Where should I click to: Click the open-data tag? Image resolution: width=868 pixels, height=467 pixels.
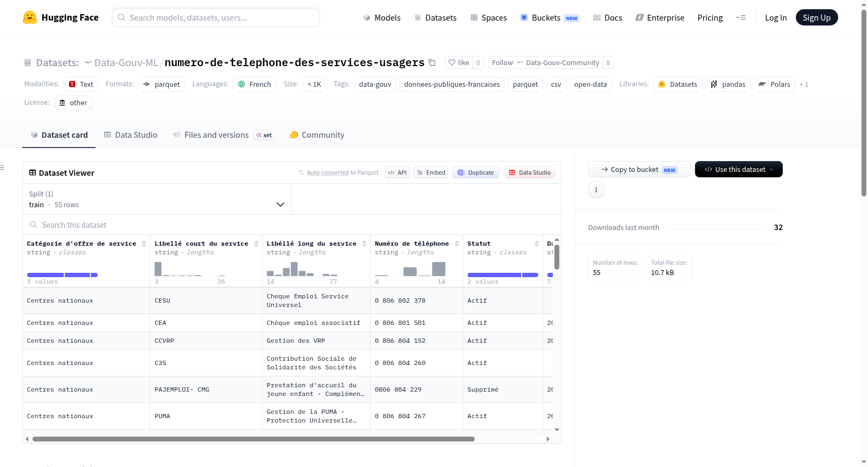pyautogui.click(x=590, y=84)
